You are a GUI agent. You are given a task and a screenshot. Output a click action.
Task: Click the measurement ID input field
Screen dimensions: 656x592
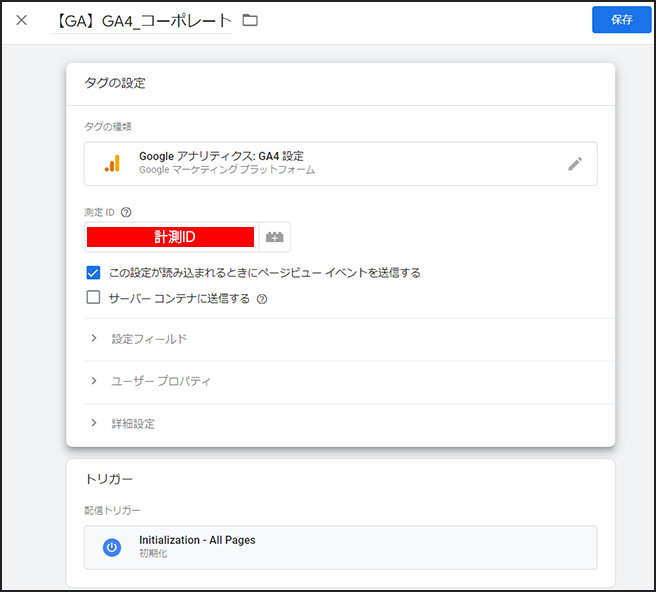[x=172, y=237]
